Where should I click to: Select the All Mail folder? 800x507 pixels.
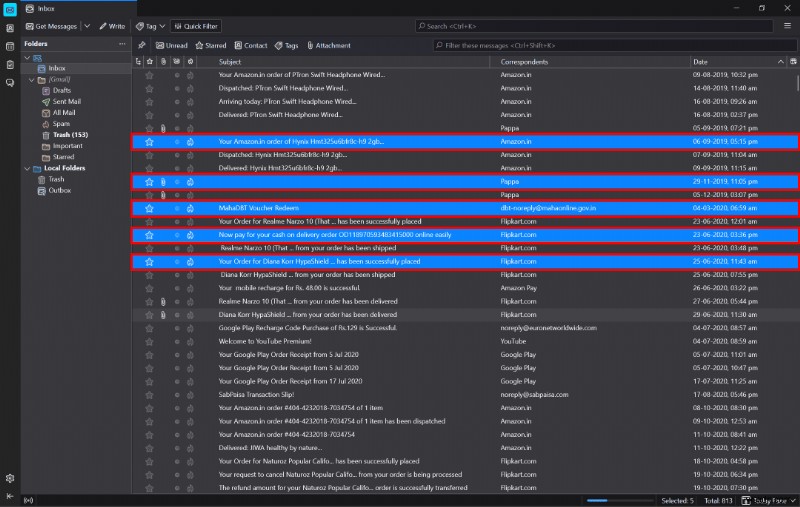click(64, 113)
